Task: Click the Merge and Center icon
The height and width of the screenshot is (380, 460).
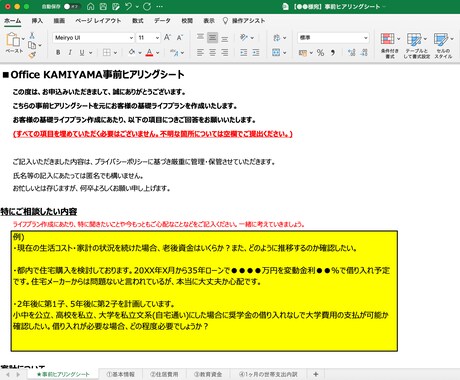Action: pyautogui.click(x=276, y=52)
